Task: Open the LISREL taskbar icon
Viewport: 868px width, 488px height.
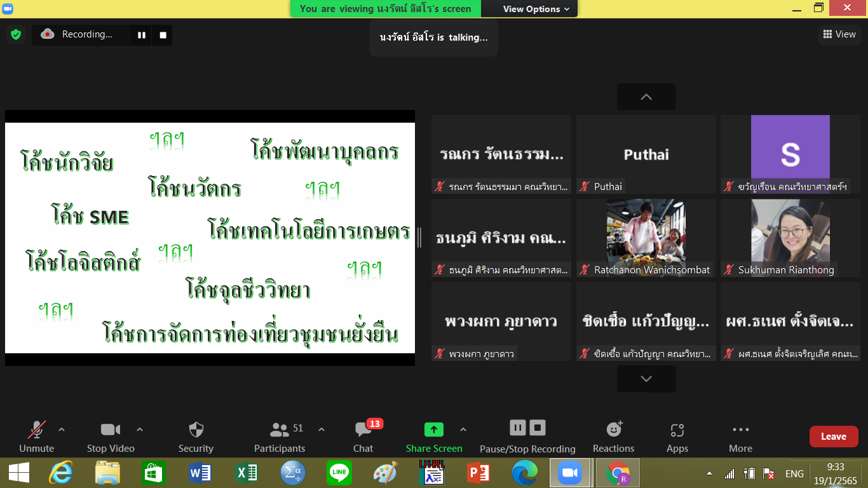Action: pyautogui.click(x=431, y=473)
